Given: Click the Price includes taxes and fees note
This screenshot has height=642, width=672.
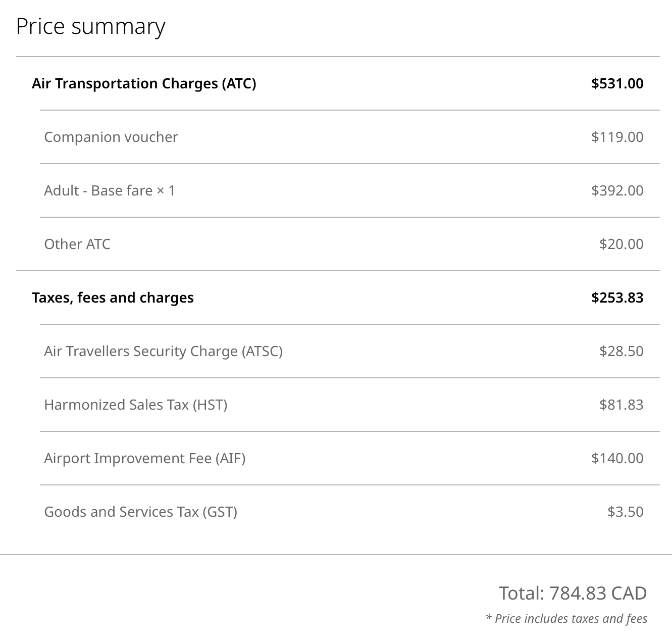Looking at the screenshot, I should point(566,619).
